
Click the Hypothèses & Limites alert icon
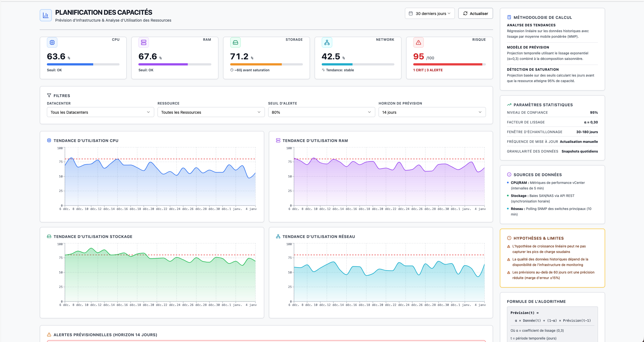[x=509, y=238]
